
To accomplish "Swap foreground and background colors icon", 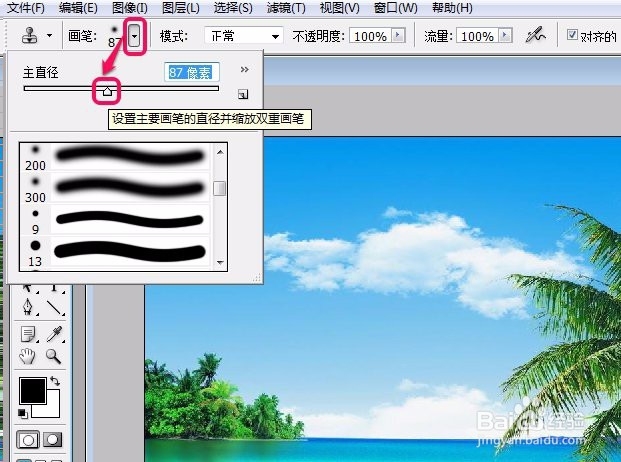I will 55,381.
